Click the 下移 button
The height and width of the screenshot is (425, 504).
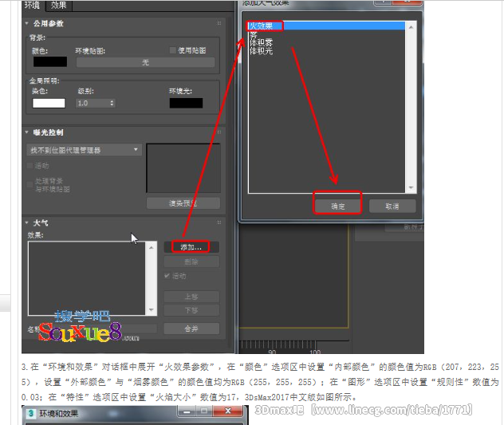click(x=191, y=310)
